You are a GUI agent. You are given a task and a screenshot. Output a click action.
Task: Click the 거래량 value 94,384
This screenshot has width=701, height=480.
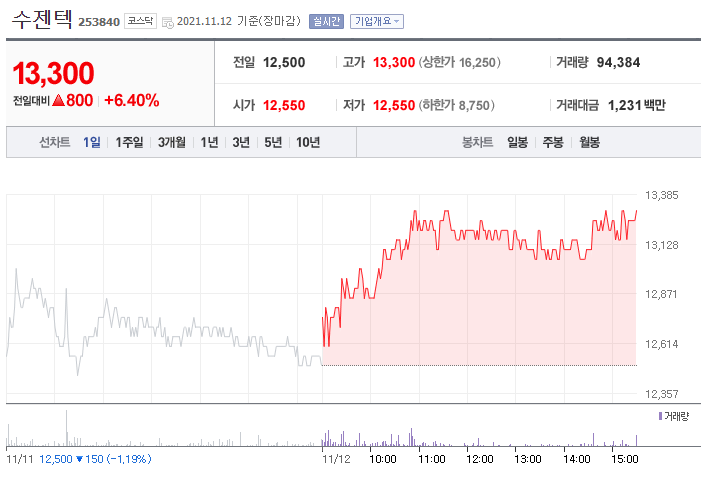pos(618,62)
